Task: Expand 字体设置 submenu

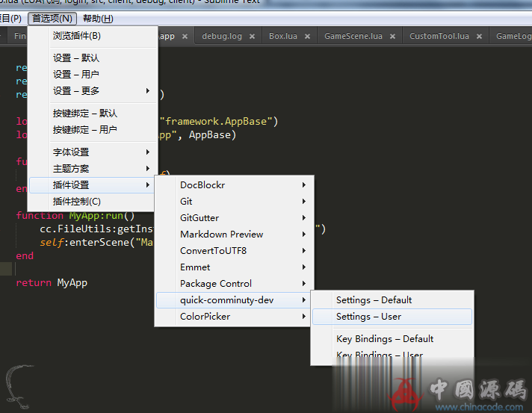Action: (93, 152)
